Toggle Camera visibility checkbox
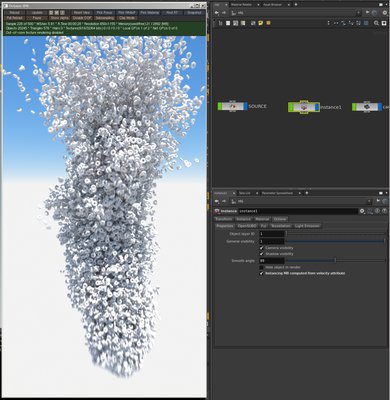The height and width of the screenshot is (400, 390). coord(261,248)
